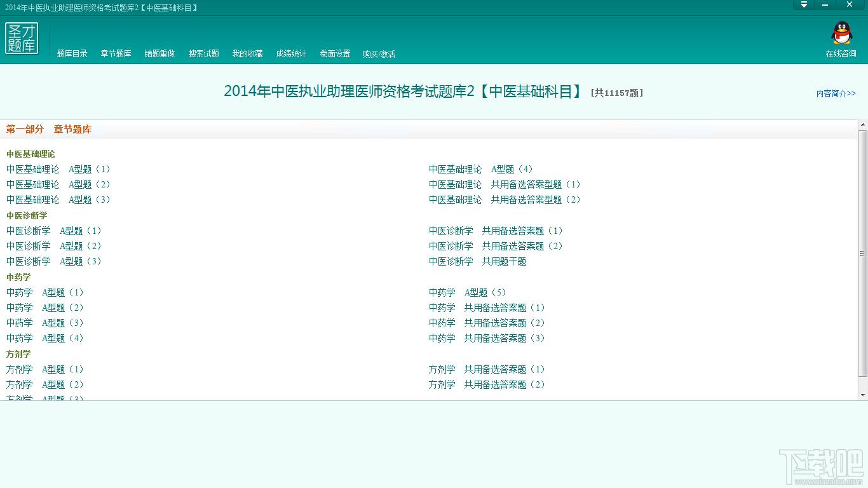Open the title bar dropdown menu icon
This screenshot has width=868, height=488.
[804, 5]
